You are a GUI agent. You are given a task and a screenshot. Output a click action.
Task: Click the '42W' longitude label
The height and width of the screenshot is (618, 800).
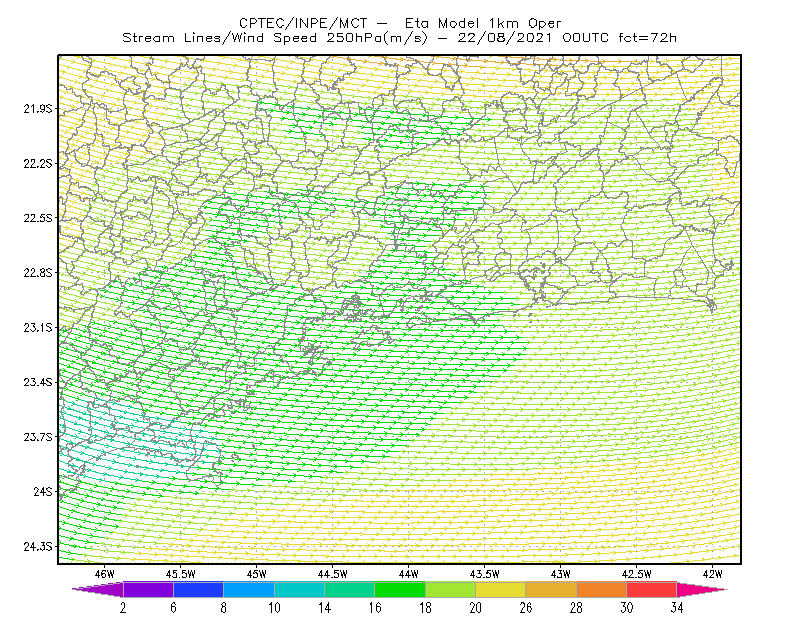click(712, 574)
